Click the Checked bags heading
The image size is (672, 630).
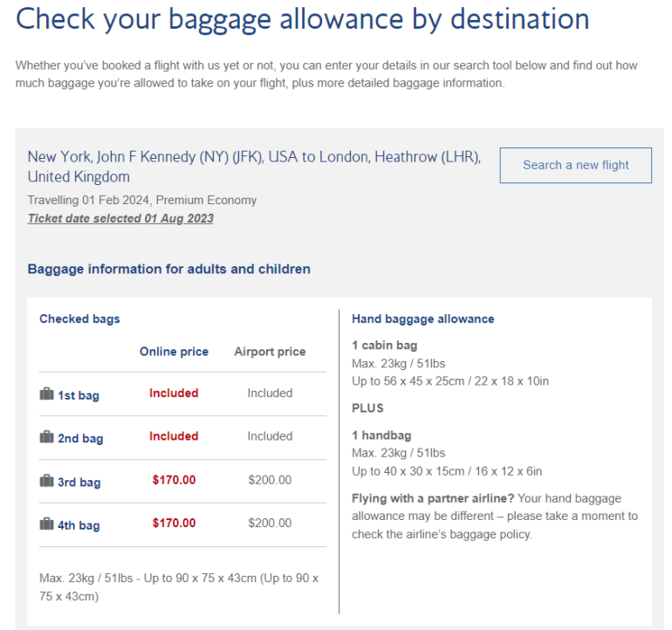[x=79, y=318]
